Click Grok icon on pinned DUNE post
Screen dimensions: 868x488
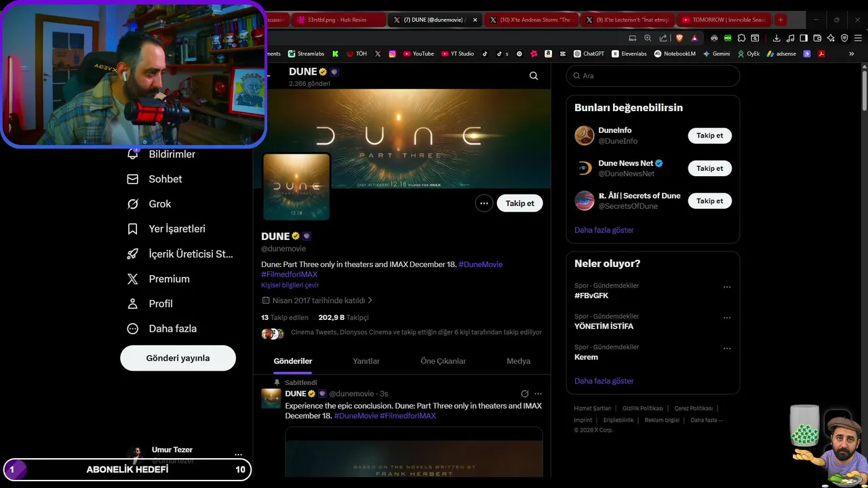click(x=524, y=394)
